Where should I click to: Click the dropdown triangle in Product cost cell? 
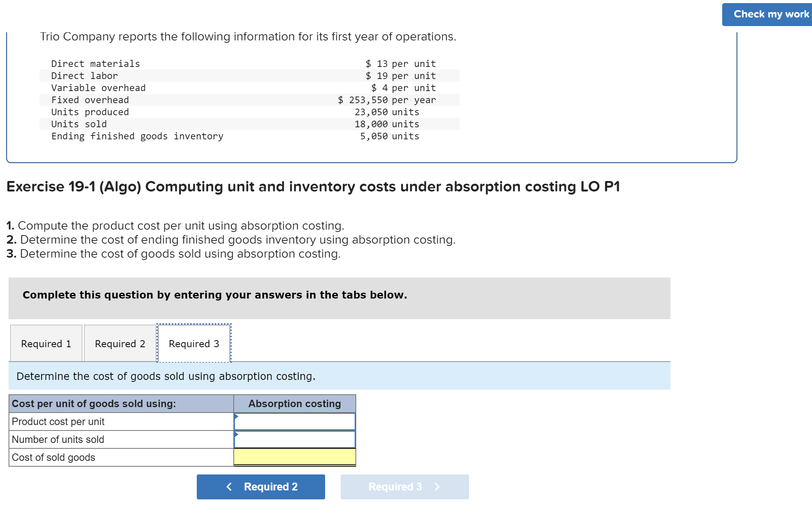coord(236,416)
